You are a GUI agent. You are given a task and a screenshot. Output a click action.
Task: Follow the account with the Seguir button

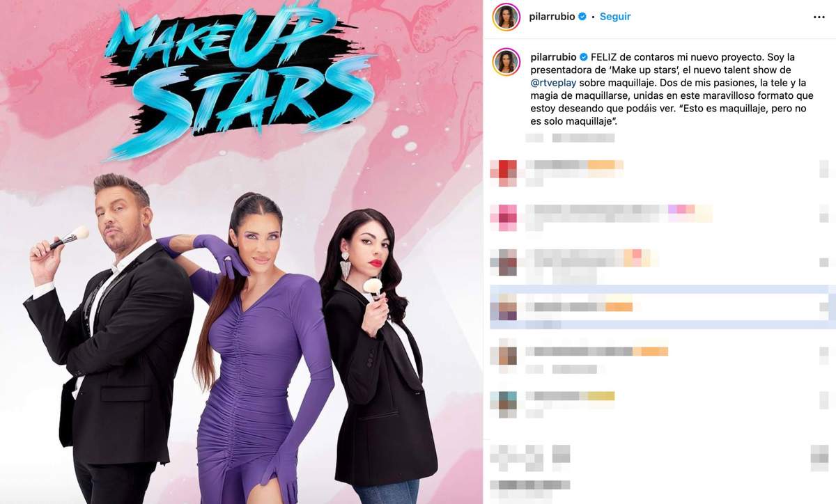point(615,17)
